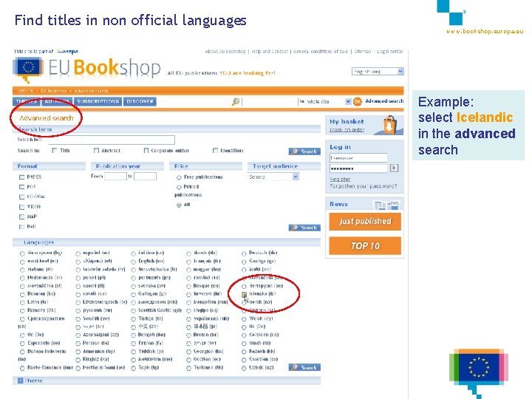Open Help and Contact link
This screenshot has width=532, height=399.
pos(270,52)
